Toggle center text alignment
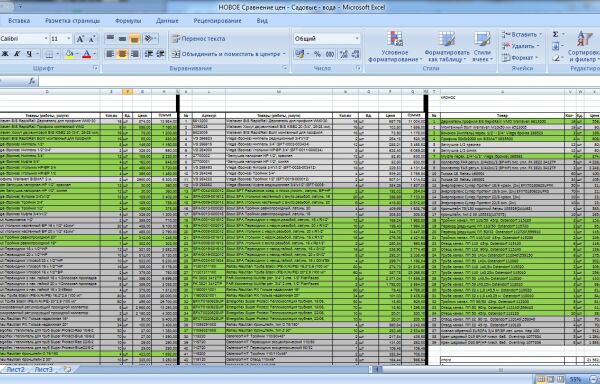The width and height of the screenshot is (600, 384). 122,54
